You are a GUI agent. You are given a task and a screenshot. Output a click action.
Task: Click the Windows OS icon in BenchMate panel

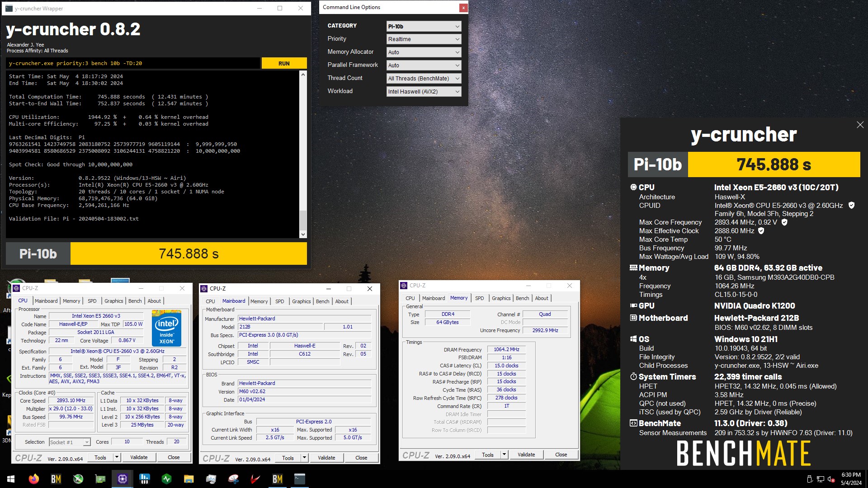pos(633,339)
